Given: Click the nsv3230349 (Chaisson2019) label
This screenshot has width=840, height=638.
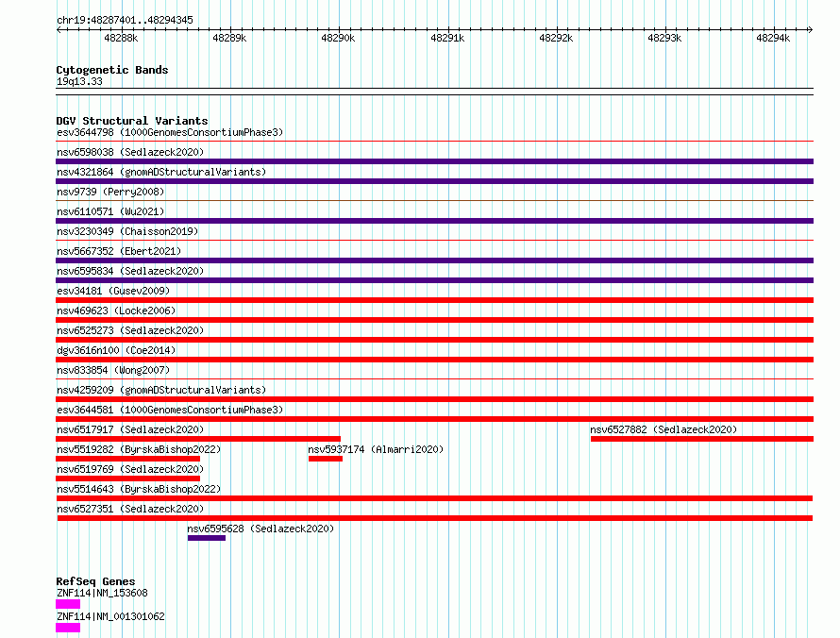Looking at the screenshot, I should click(x=127, y=231).
